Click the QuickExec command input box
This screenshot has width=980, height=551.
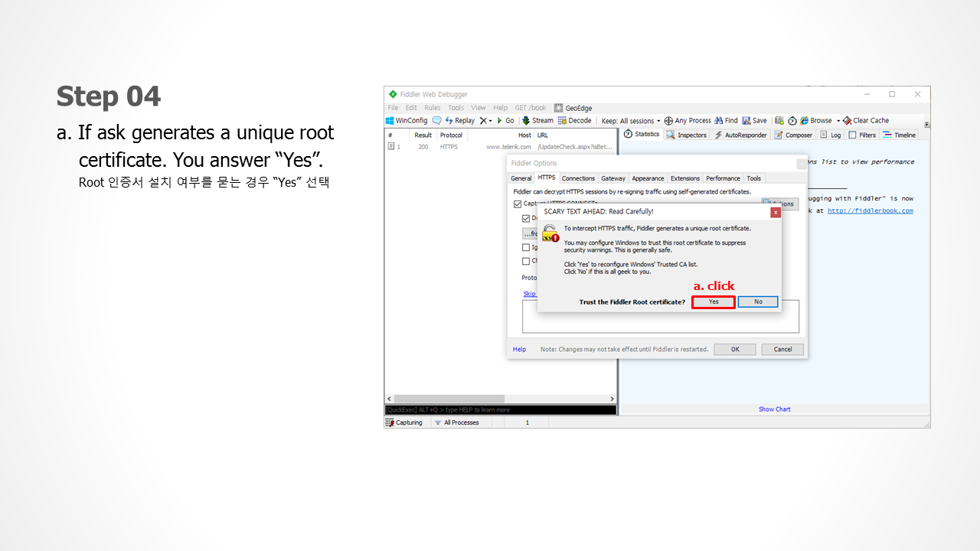click(x=500, y=409)
